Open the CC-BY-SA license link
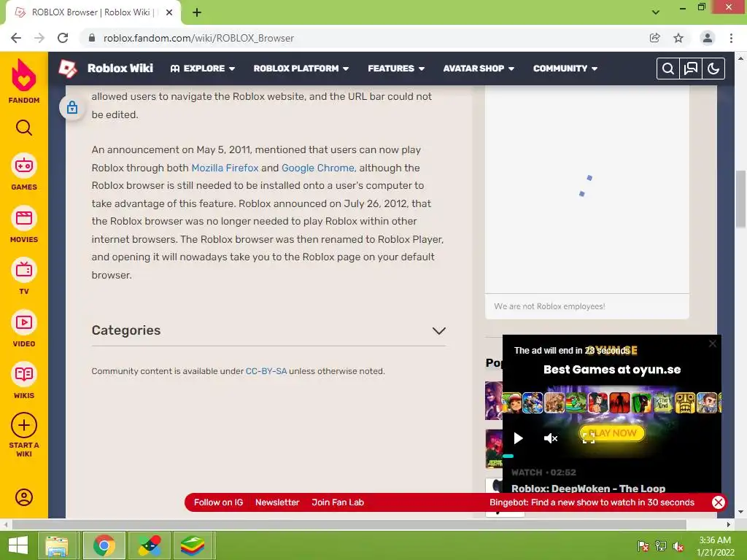Viewport: 747px width, 560px height. 266,371
